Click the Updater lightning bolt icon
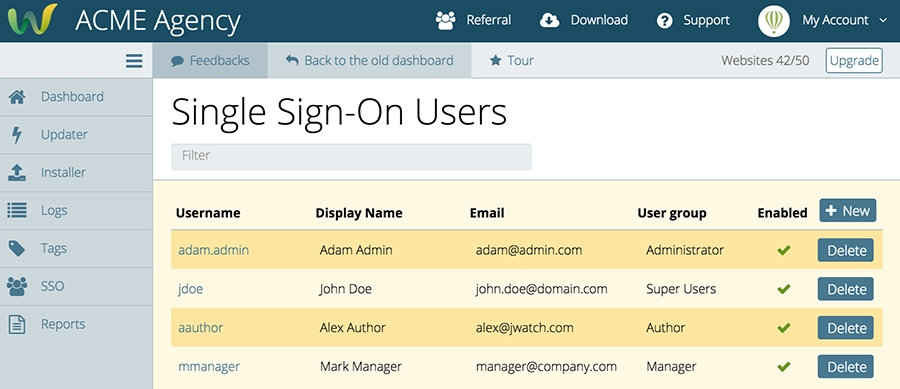 click(17, 135)
